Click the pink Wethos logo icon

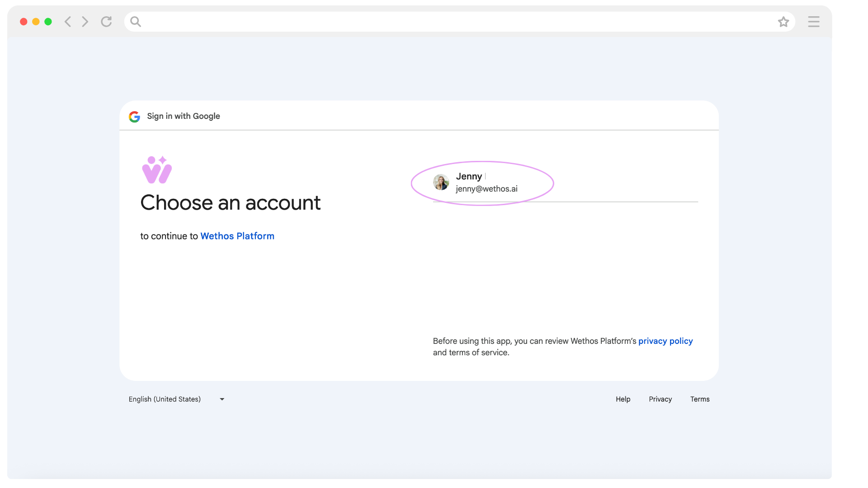(x=157, y=169)
